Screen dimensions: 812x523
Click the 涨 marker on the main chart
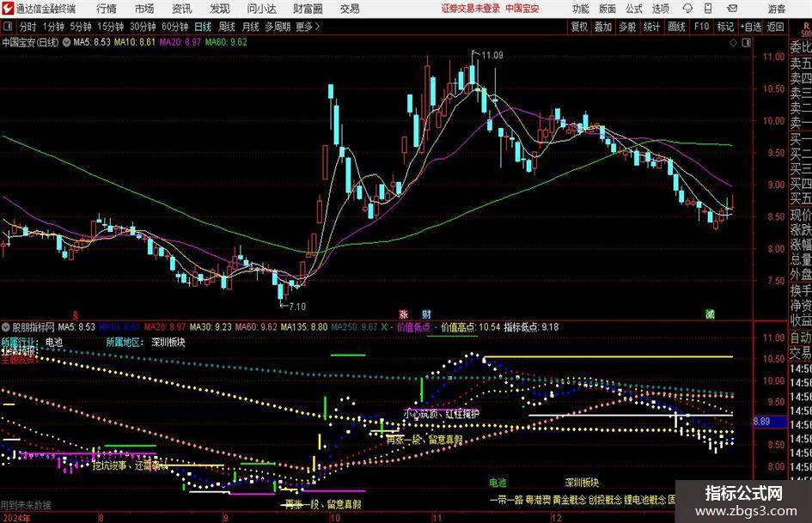point(404,313)
